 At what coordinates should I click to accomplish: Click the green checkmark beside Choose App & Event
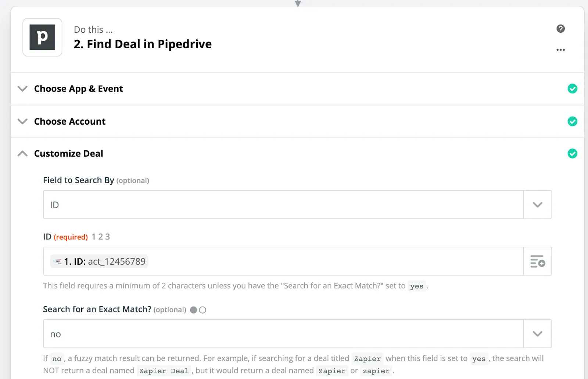pos(572,89)
